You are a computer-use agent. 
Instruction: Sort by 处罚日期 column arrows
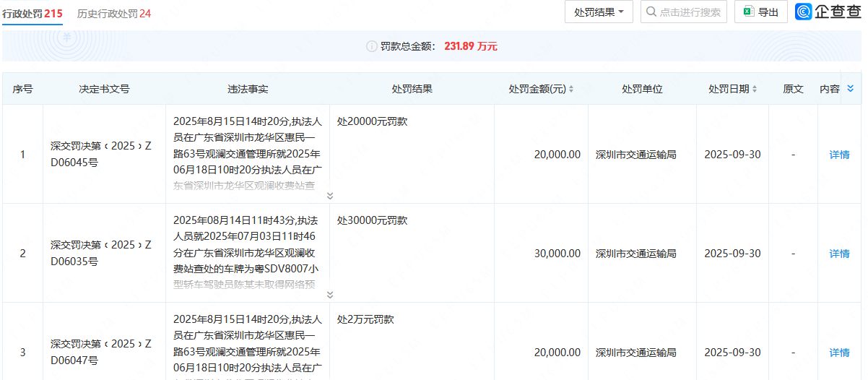point(755,90)
